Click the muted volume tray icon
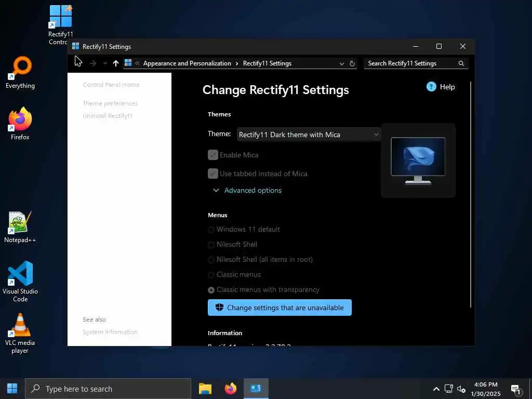The height and width of the screenshot is (399, 532). (x=461, y=389)
